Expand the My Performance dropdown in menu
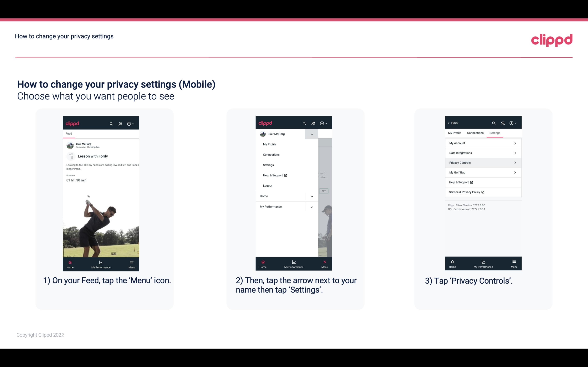The image size is (588, 367). [x=311, y=207]
